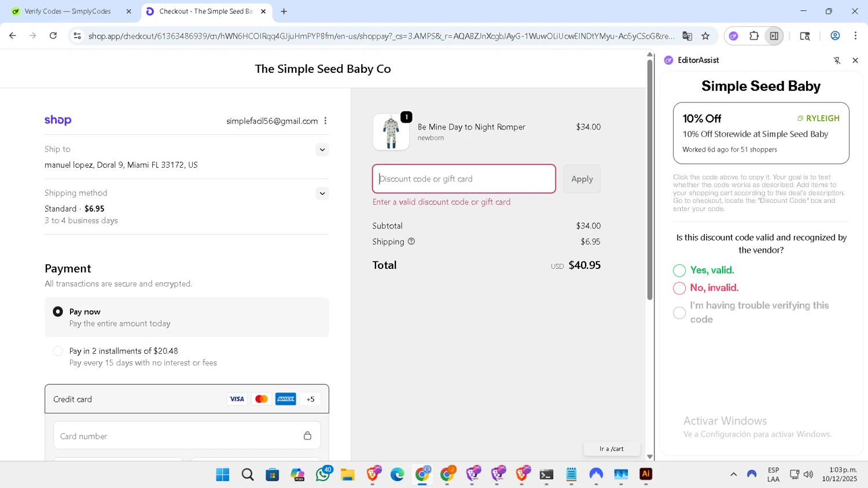Image resolution: width=868 pixels, height=488 pixels.
Task: Close the Verify Codes tab
Action: (x=129, y=11)
